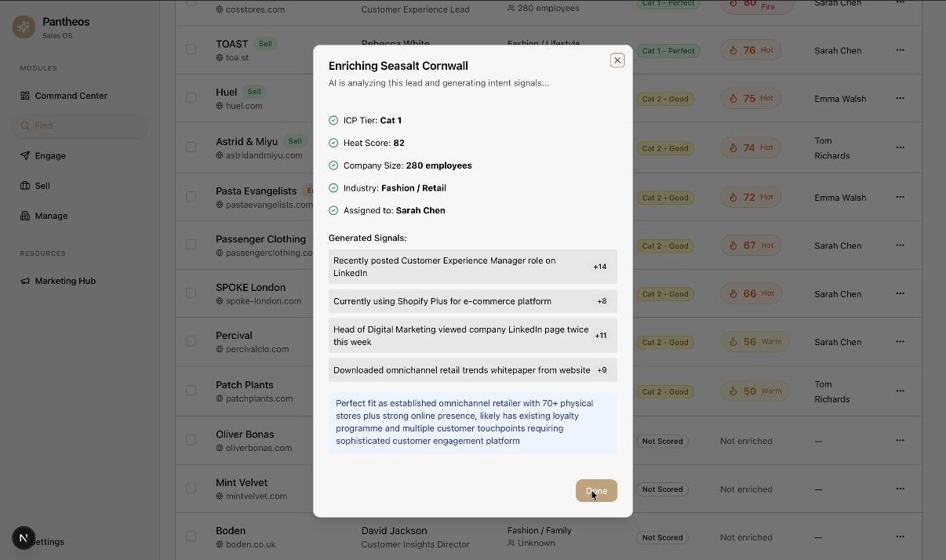Click the Shopify Plus signal row
The width and height of the screenshot is (946, 560).
point(472,301)
